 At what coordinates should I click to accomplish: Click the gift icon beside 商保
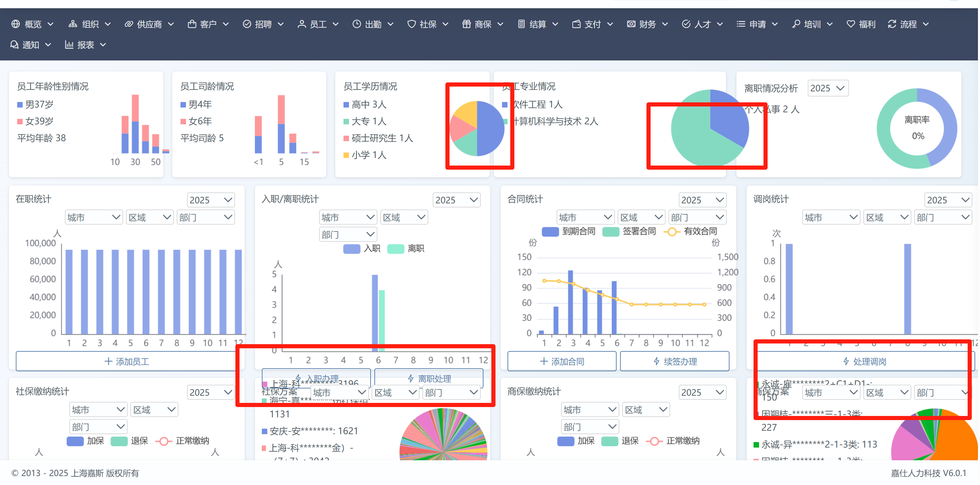click(466, 24)
